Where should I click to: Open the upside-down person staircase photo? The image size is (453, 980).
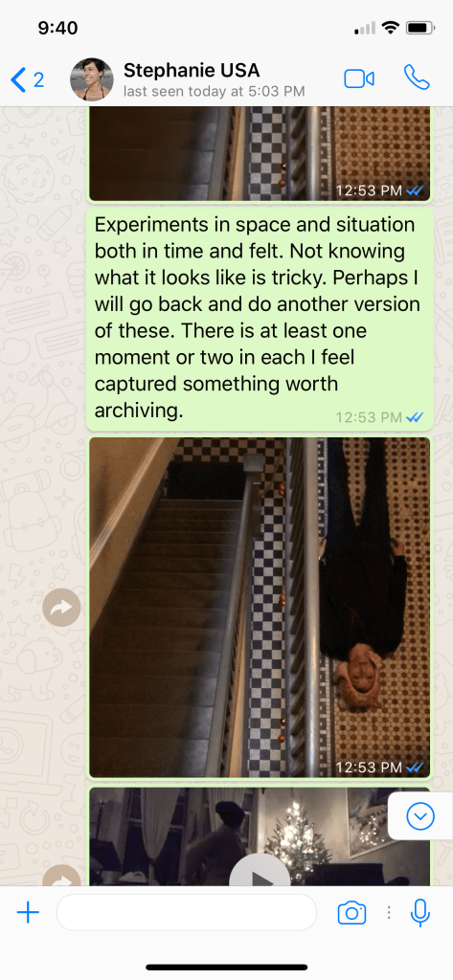(x=260, y=607)
